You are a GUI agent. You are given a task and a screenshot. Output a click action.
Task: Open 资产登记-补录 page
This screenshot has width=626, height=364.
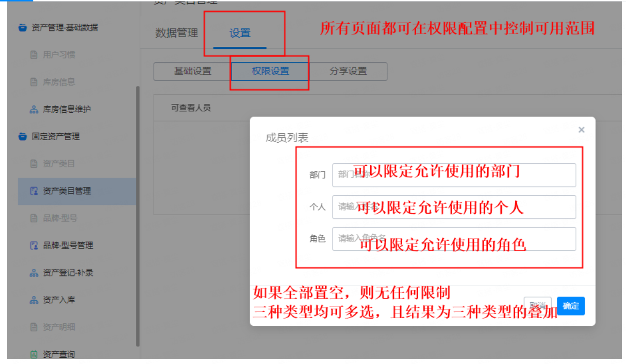coord(68,273)
